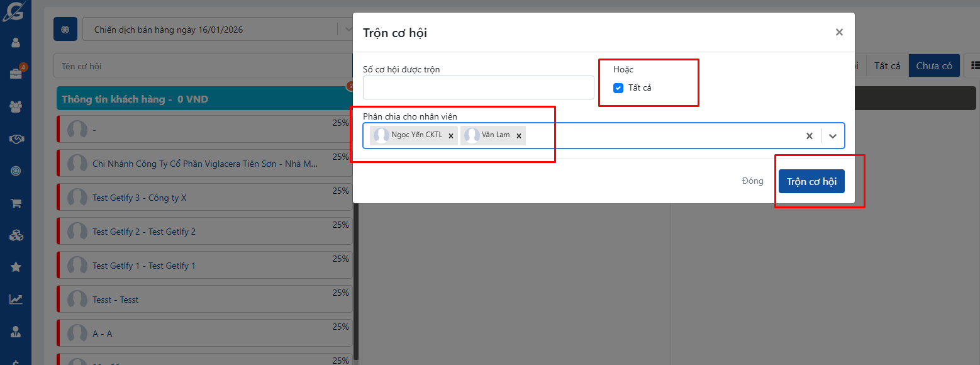The image size is (980, 365).
Task: Switch to the Tất cả filter tab
Action: [887, 65]
